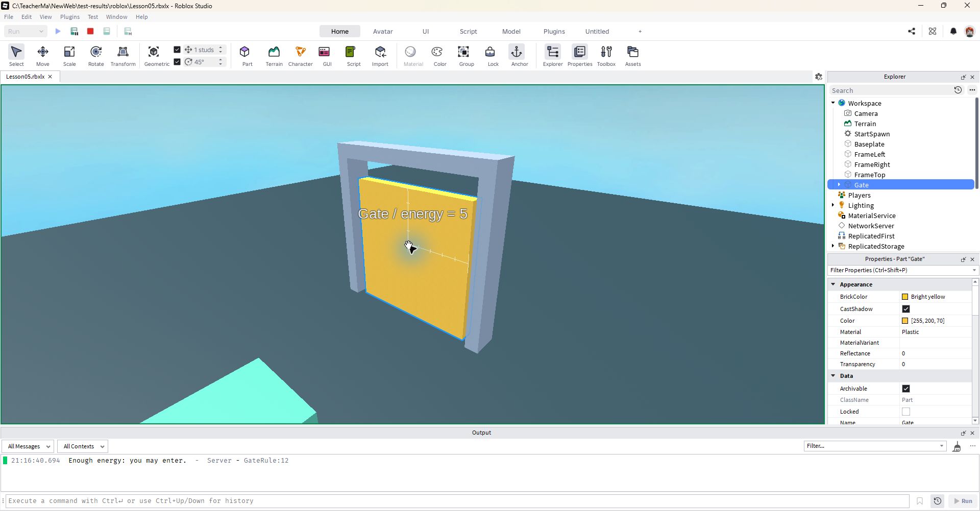Clear the Output log
The width and height of the screenshot is (980, 527).
[x=957, y=447]
